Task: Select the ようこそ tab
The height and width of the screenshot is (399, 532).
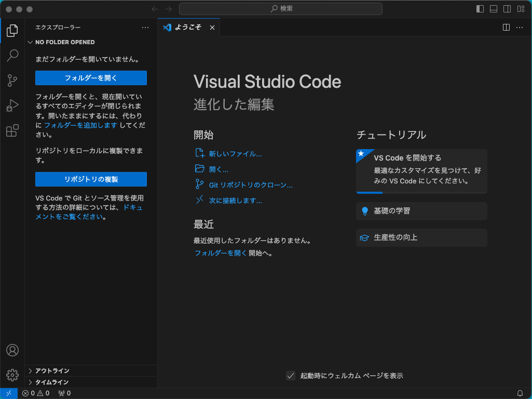Action: coord(188,28)
